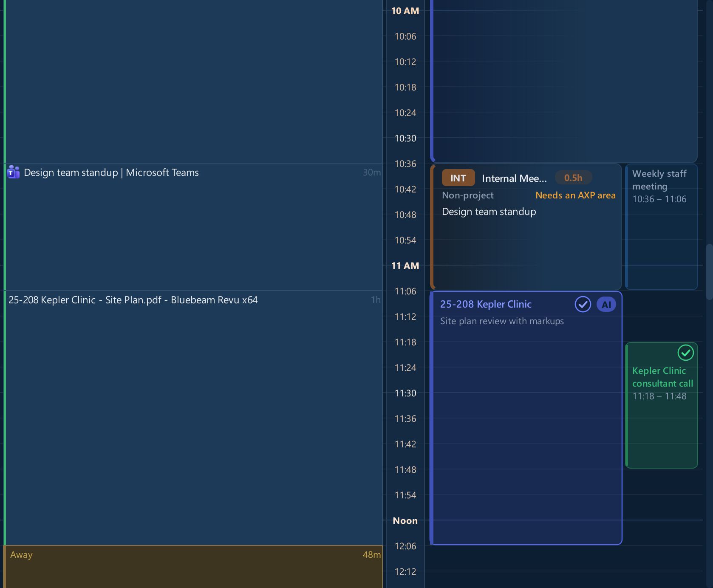The height and width of the screenshot is (588, 713).
Task: Click the Internal Mee... entry title
Action: (x=514, y=178)
